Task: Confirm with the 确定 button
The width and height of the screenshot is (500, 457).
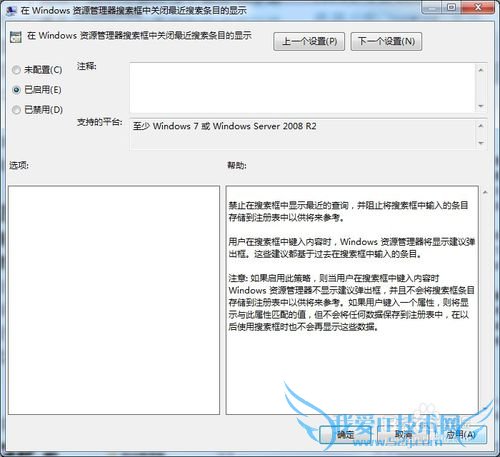Action: 346,434
